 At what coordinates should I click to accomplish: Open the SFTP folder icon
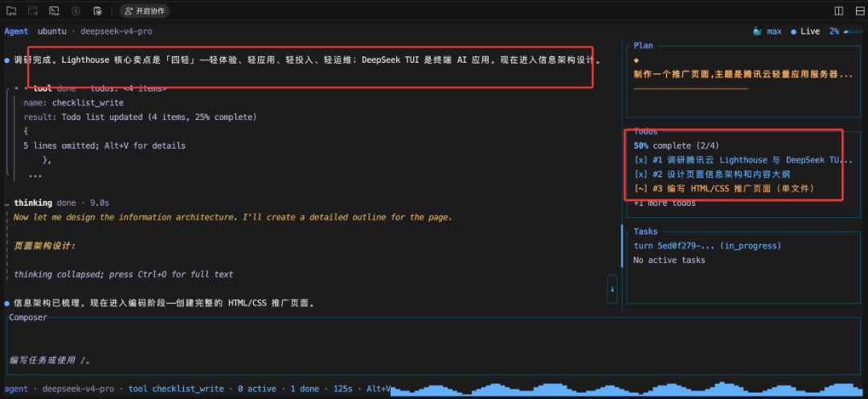pyautogui.click(x=11, y=10)
